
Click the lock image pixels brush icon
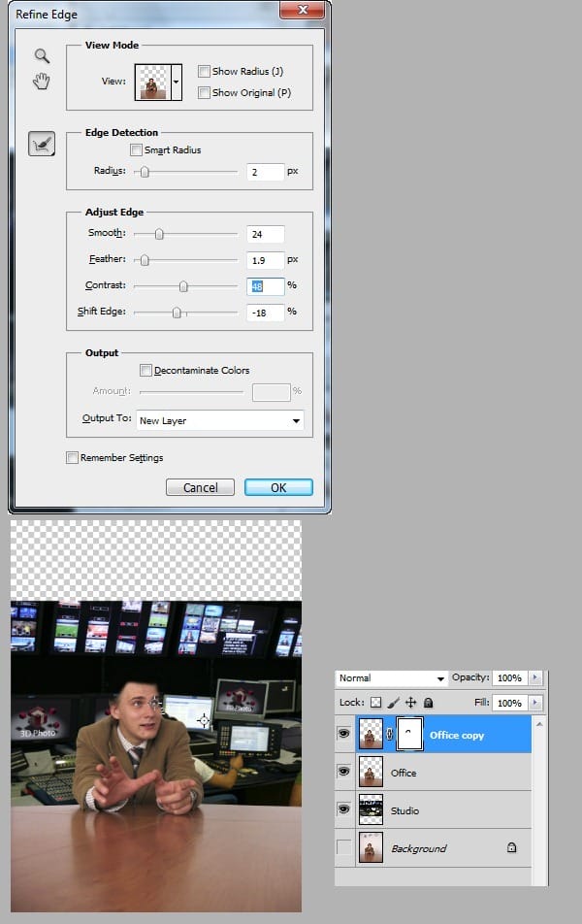coord(393,702)
